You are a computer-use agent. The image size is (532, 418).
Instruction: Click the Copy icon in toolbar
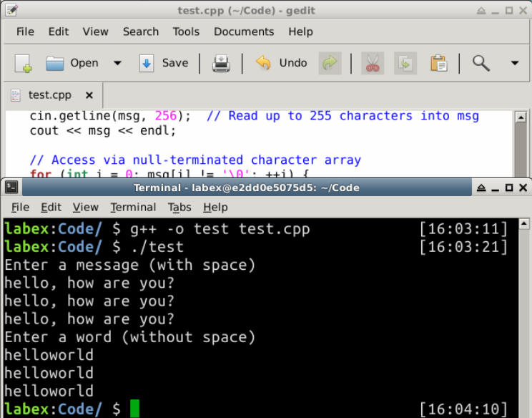405,63
